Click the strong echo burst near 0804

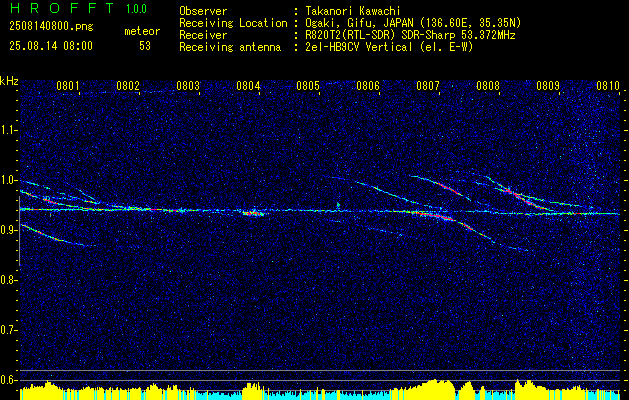tap(254, 213)
